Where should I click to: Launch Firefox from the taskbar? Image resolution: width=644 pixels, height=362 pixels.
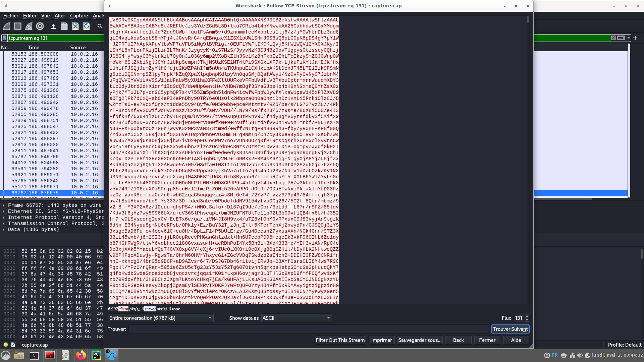(81, 355)
